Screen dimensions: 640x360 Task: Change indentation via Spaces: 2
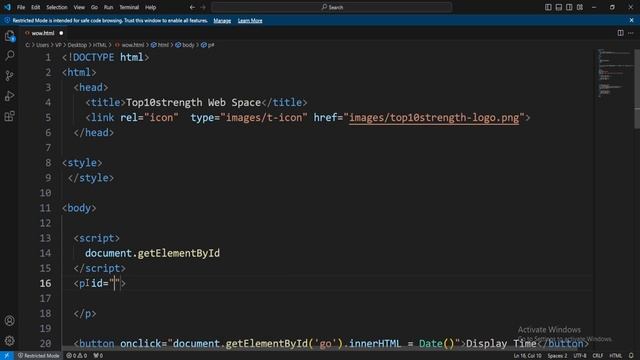tap(557, 356)
